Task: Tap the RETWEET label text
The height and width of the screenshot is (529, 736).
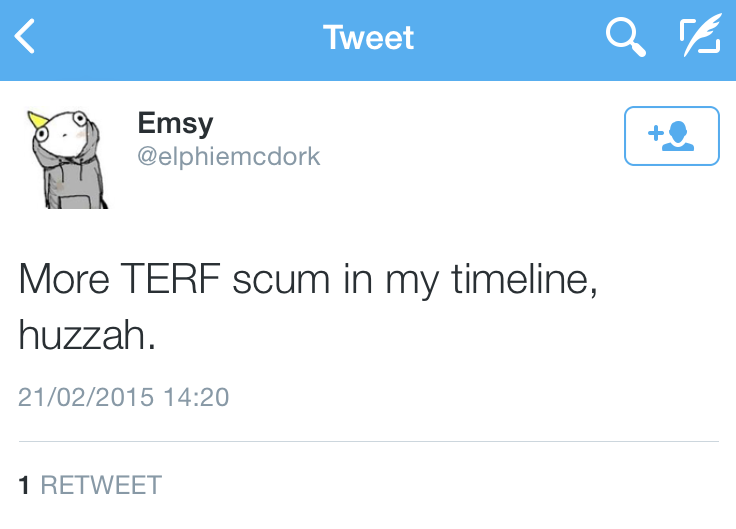Action: pyautogui.click(x=101, y=486)
